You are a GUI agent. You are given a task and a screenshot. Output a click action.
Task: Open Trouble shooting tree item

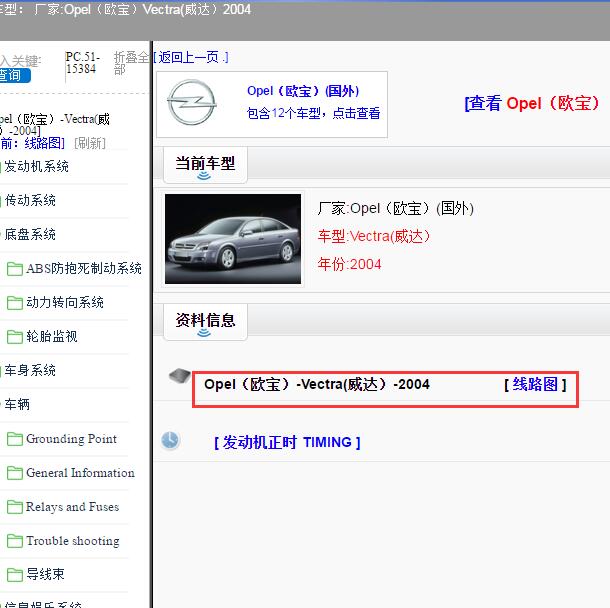[73, 541]
